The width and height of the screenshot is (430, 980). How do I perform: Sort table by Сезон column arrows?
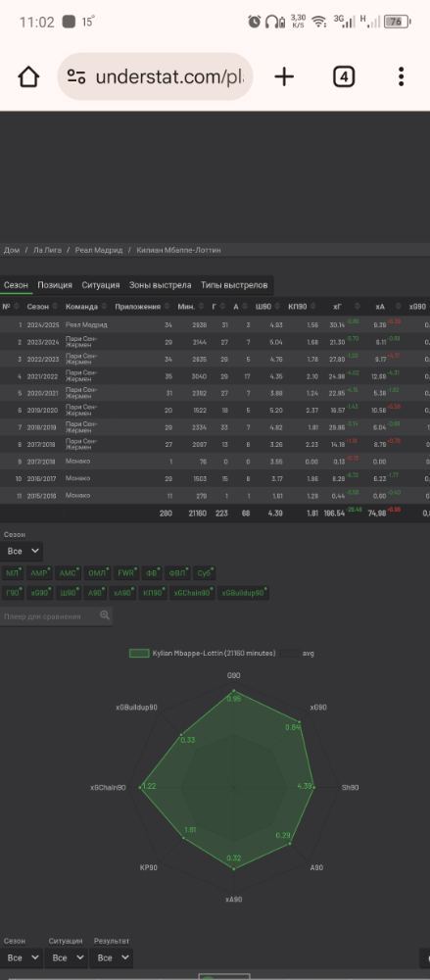pos(55,307)
